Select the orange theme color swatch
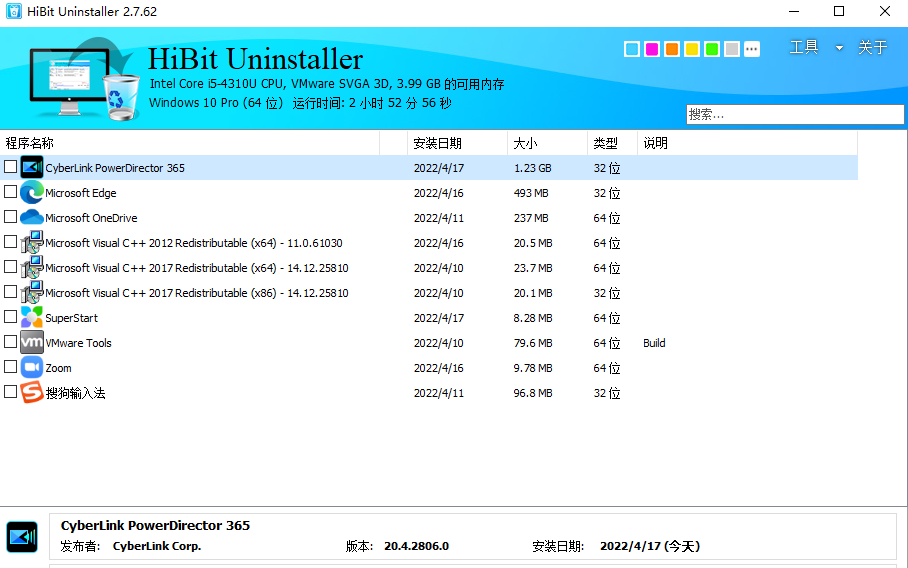 [x=672, y=49]
